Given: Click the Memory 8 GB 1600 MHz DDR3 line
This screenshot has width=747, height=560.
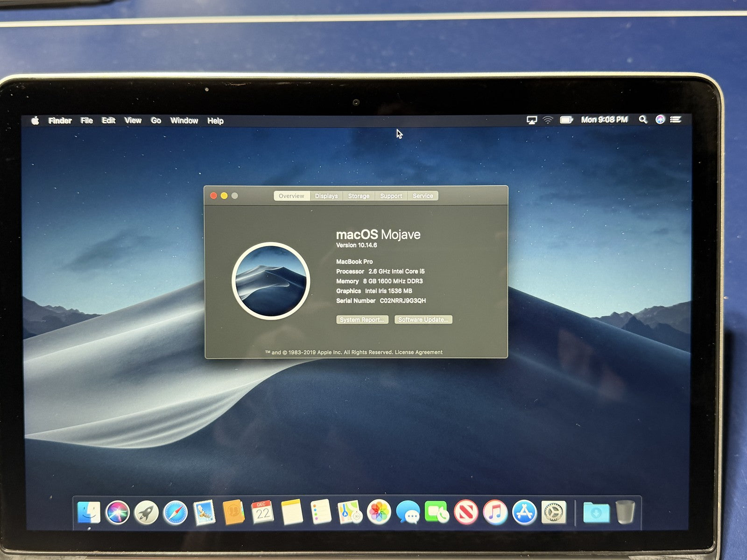Looking at the screenshot, I should pos(380,281).
